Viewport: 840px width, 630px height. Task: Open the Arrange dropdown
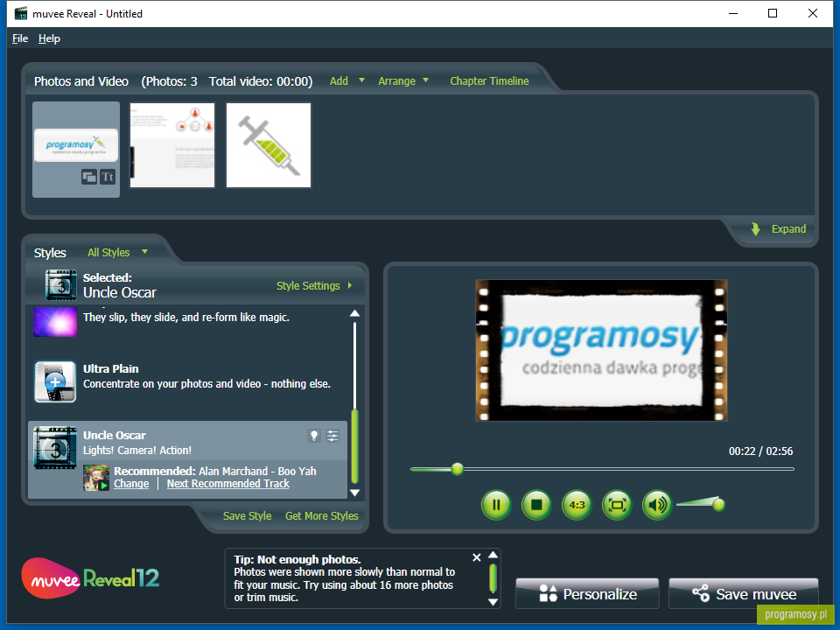point(403,80)
